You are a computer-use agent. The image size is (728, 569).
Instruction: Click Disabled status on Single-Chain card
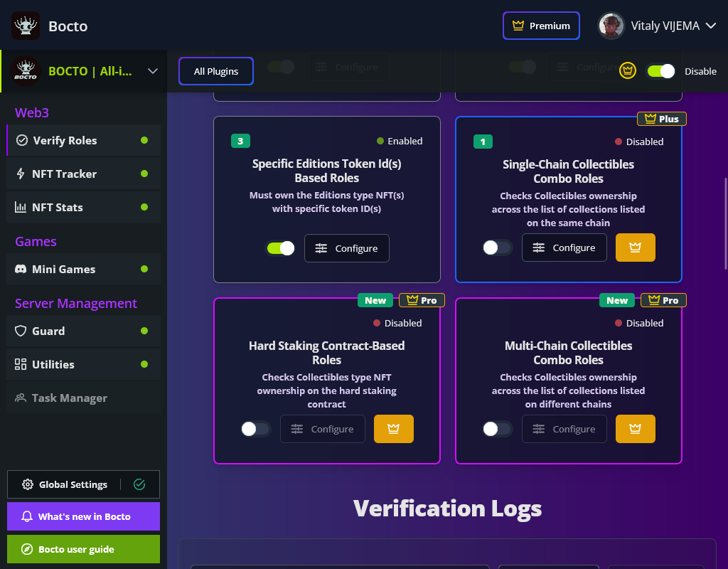[639, 142]
